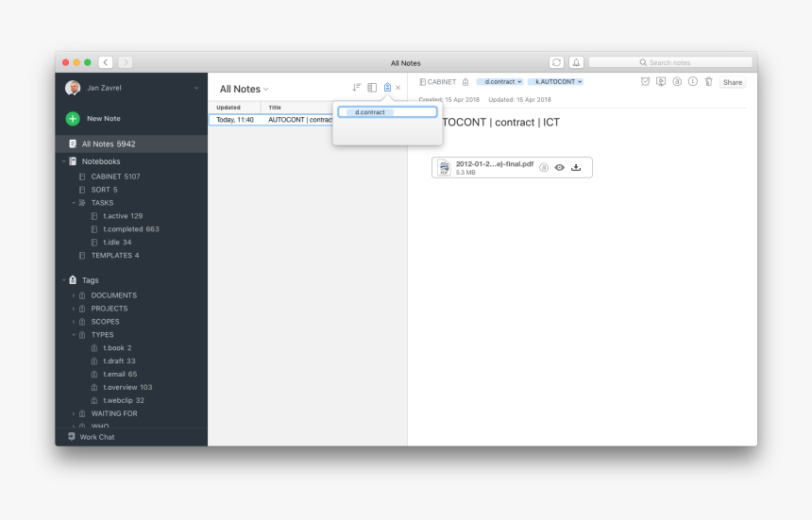Screen dimensions: 812x520
Task: Preview the PDF attachment with the eye icon
Action: 560,168
